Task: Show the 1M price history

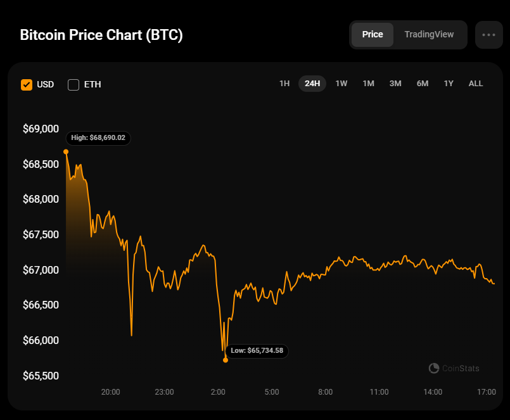Action: [368, 84]
